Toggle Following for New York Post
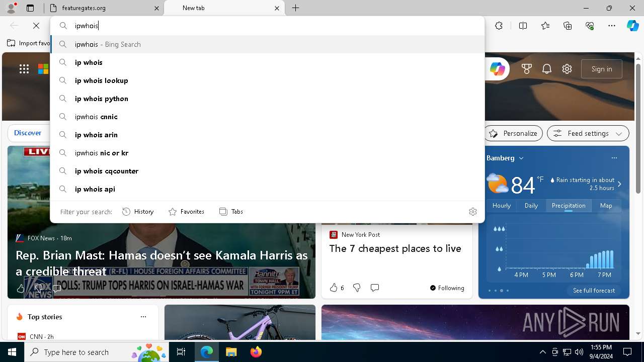 click(x=447, y=288)
